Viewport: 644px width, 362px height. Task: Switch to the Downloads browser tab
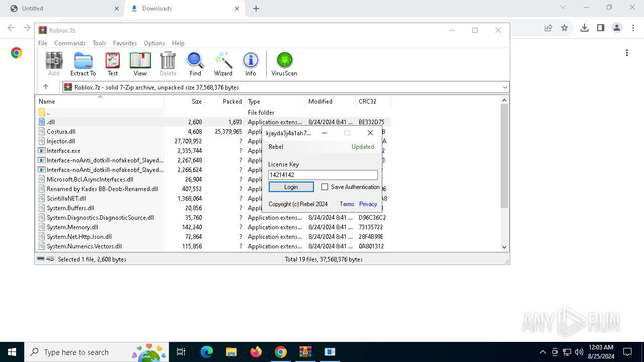point(185,9)
